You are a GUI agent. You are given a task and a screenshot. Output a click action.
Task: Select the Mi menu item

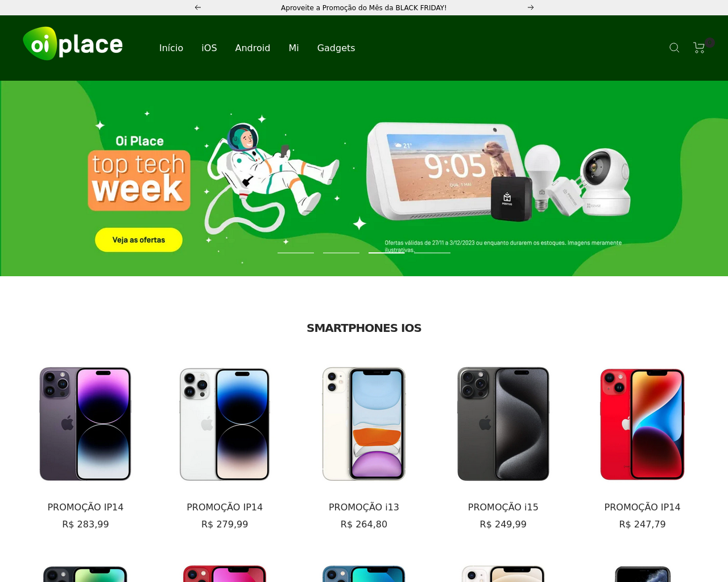(x=293, y=48)
